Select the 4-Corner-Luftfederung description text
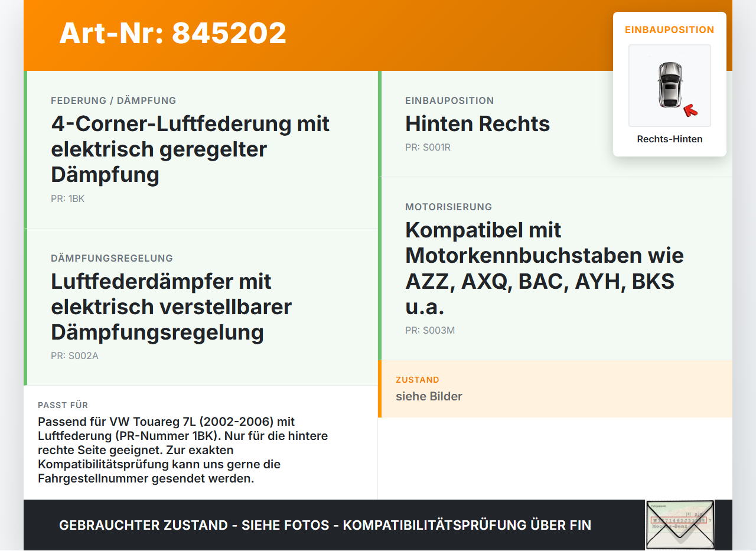Image resolution: width=756 pixels, height=551 pixels. tap(190, 149)
